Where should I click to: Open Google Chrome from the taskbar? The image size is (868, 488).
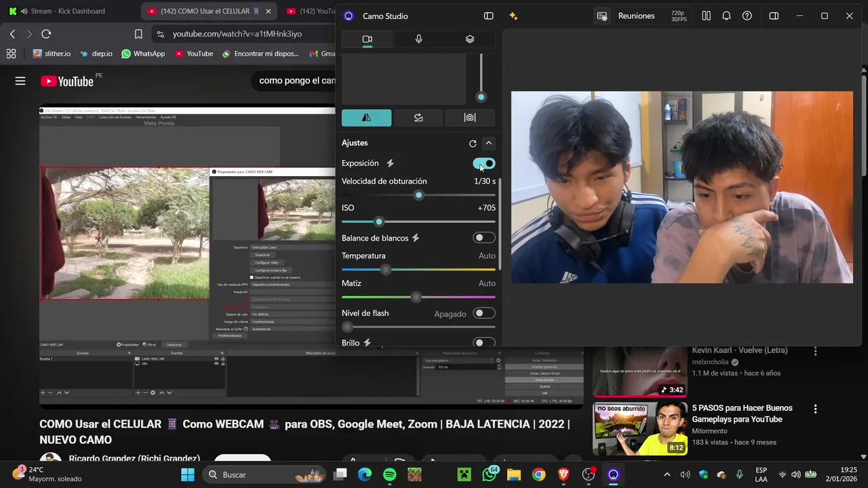pos(538,474)
